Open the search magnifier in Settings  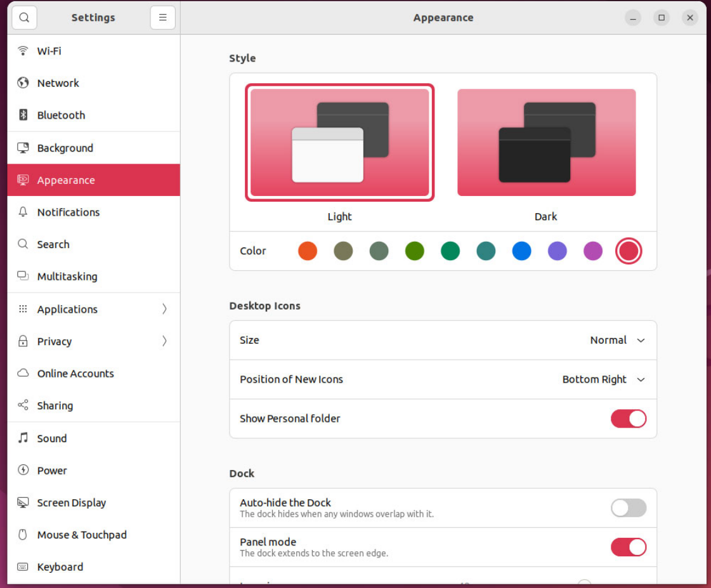(24, 17)
